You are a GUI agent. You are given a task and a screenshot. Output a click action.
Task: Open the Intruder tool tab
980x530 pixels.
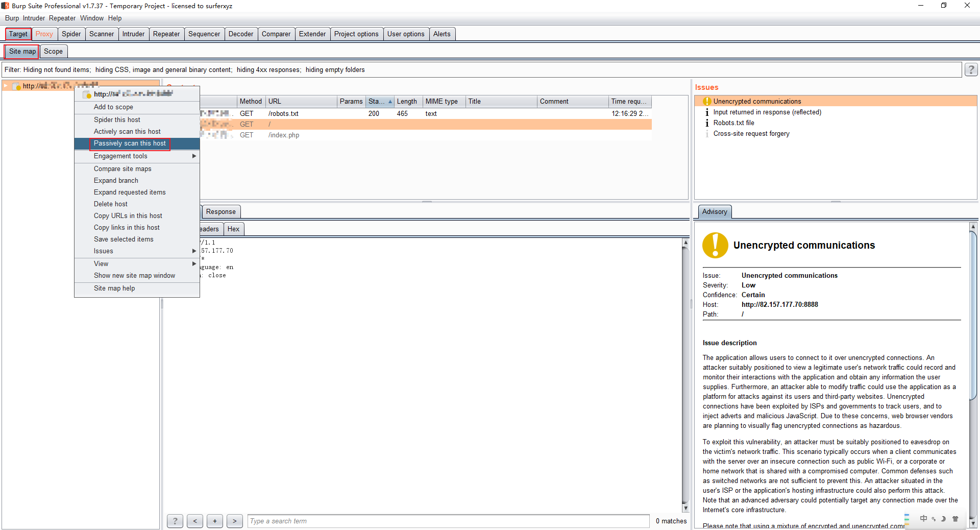[x=133, y=34]
